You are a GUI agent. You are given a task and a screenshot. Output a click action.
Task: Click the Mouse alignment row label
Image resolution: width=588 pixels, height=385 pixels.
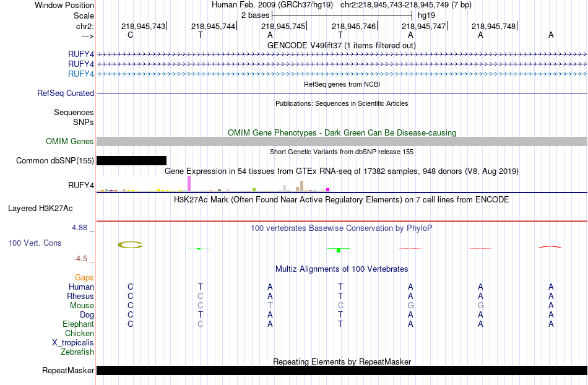82,306
